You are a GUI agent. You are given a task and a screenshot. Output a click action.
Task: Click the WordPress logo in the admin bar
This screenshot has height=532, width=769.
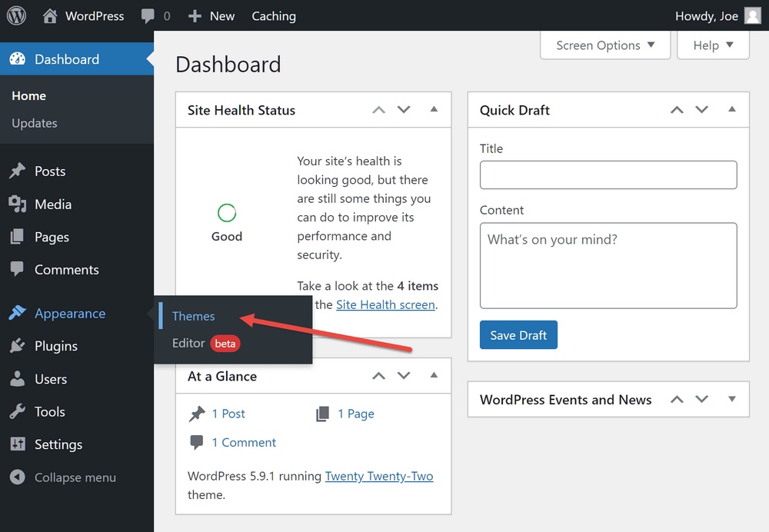tap(15, 15)
